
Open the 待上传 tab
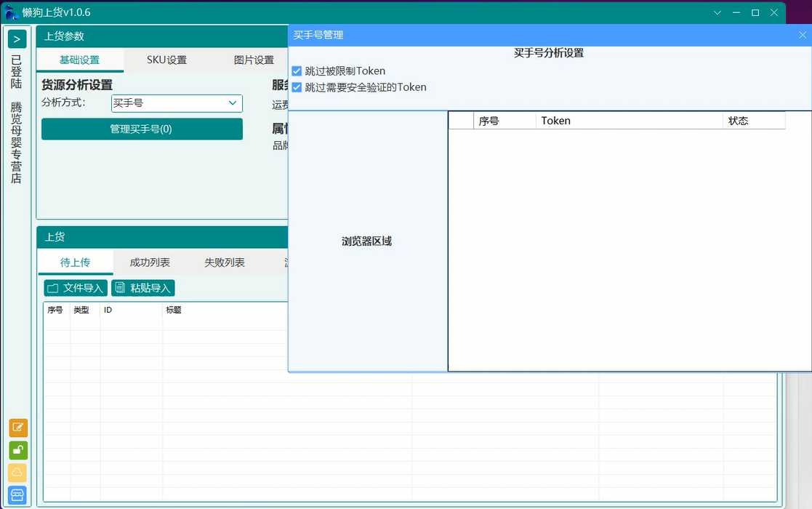click(x=75, y=262)
